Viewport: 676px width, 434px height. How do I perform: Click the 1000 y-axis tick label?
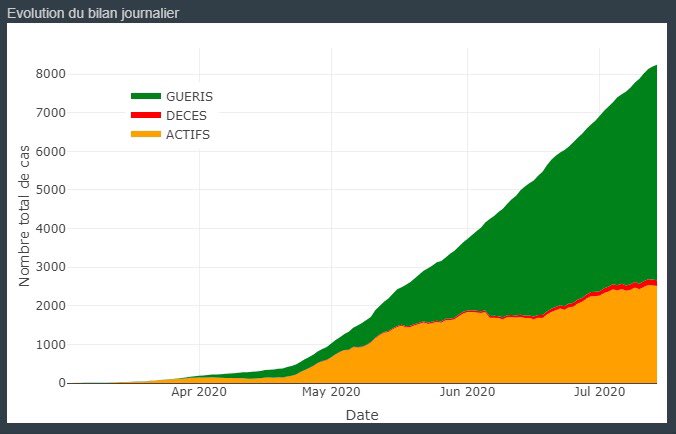click(50, 344)
